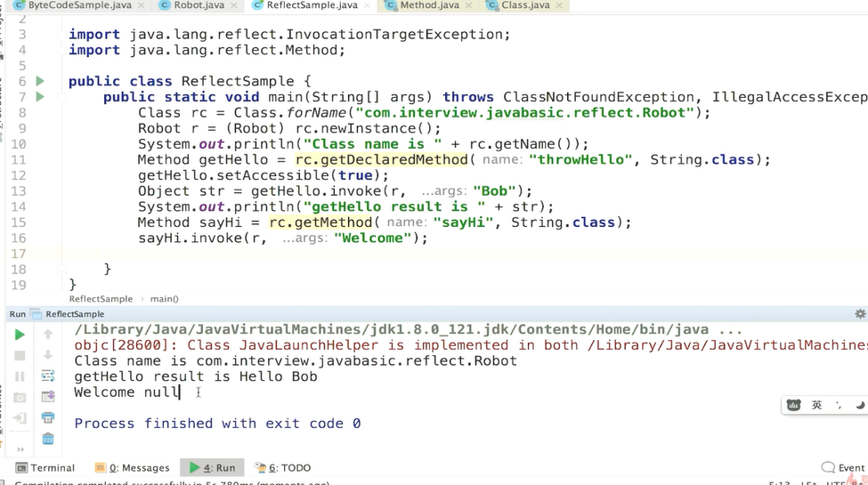The height and width of the screenshot is (485, 868).
Task: Toggle soft-wrap in run console
Action: [48, 376]
